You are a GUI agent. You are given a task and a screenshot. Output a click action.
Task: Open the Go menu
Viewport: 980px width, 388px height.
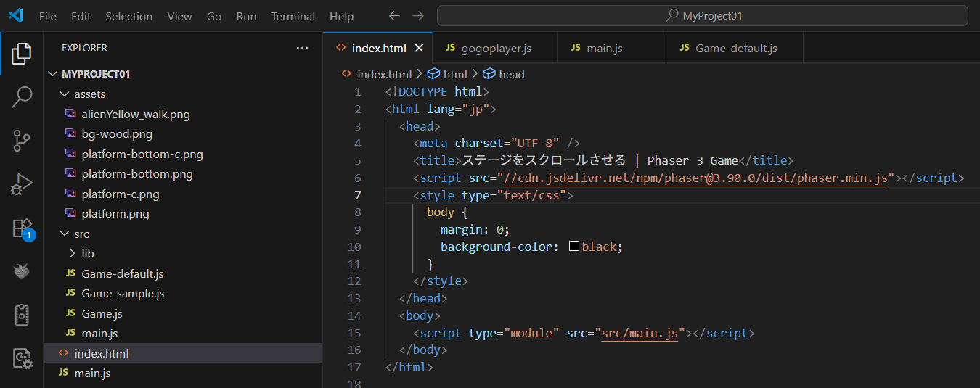[214, 16]
